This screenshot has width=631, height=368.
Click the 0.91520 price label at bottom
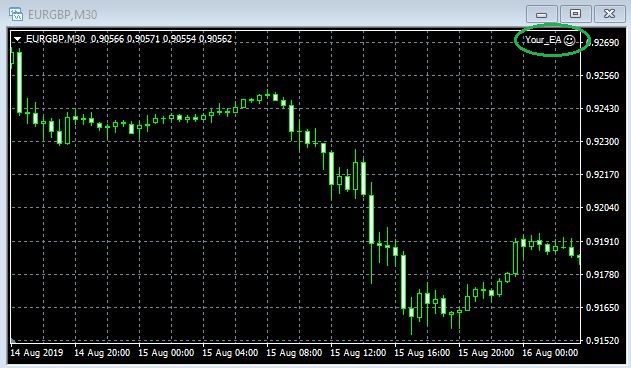click(602, 340)
